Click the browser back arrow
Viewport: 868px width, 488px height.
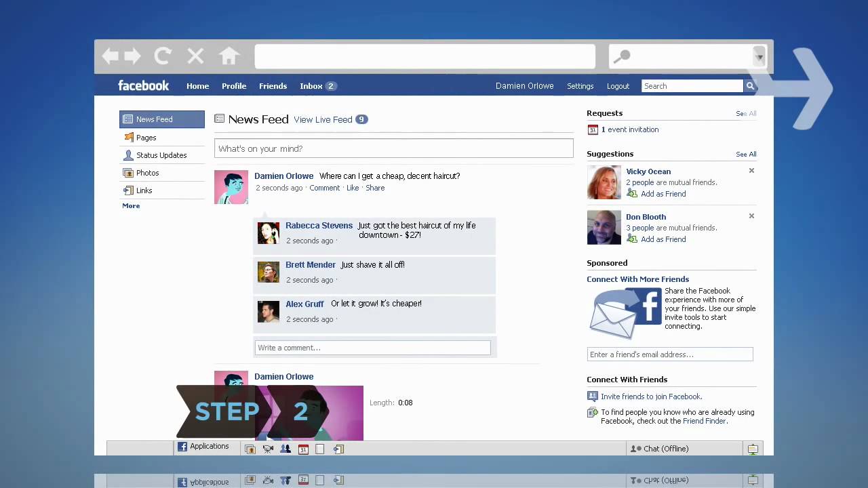click(x=111, y=56)
